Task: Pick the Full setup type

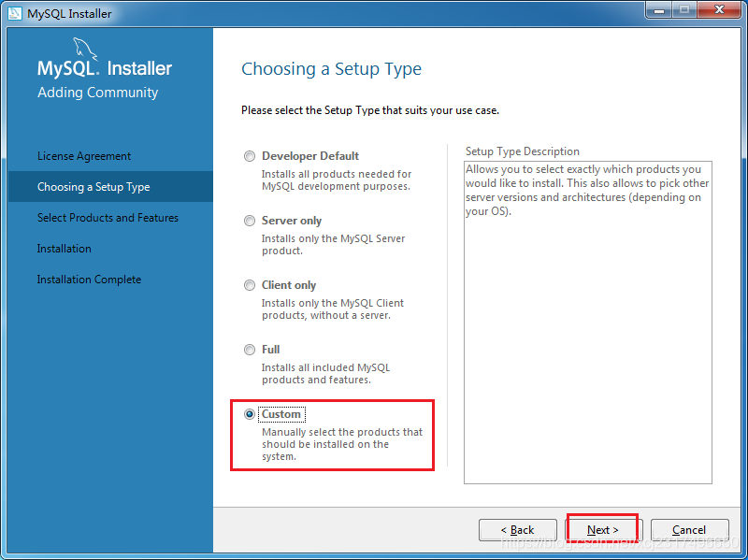Action: pos(250,350)
